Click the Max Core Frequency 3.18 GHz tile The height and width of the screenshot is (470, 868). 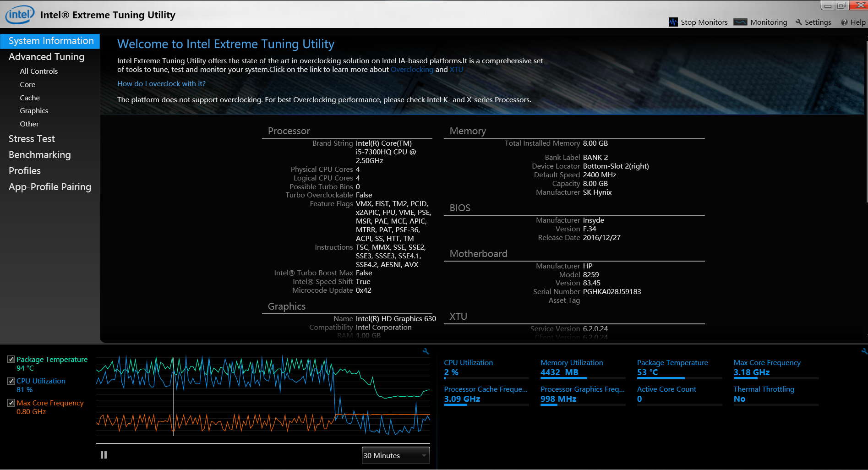pyautogui.click(x=776, y=368)
